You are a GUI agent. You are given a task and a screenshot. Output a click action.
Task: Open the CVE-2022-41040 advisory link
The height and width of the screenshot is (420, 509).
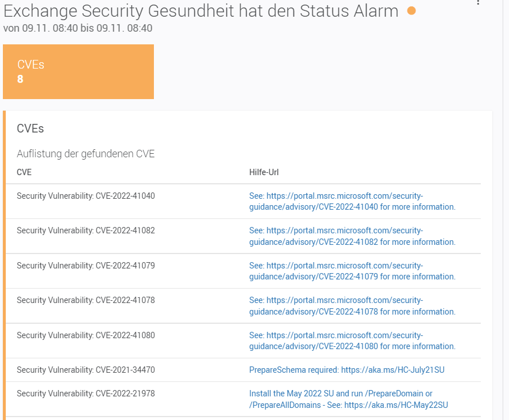pos(352,201)
